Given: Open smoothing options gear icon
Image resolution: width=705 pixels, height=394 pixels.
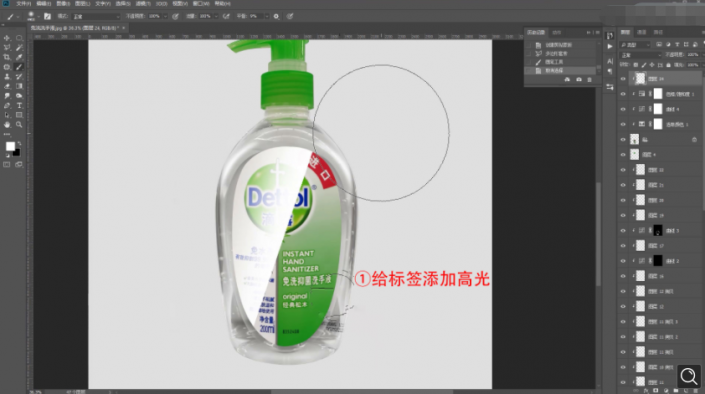Looking at the screenshot, I should pyautogui.click(x=276, y=16).
